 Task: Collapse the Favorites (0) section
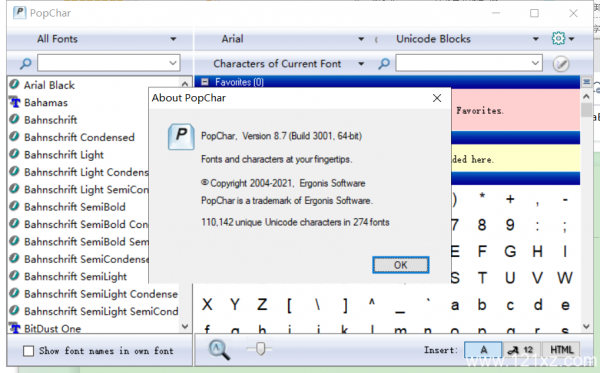tap(205, 82)
